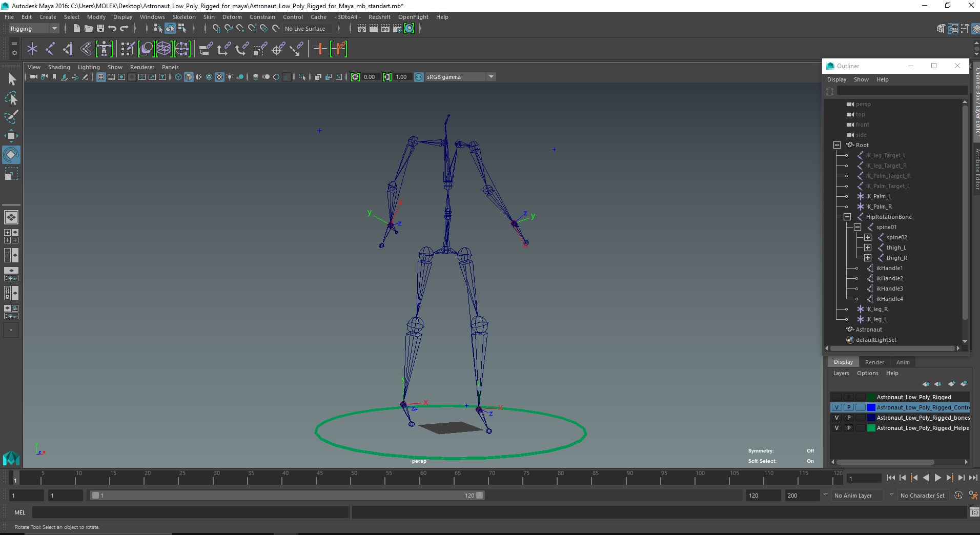980x535 pixels.
Task: Open the No Anim Layer dropdown
Action: (858, 496)
